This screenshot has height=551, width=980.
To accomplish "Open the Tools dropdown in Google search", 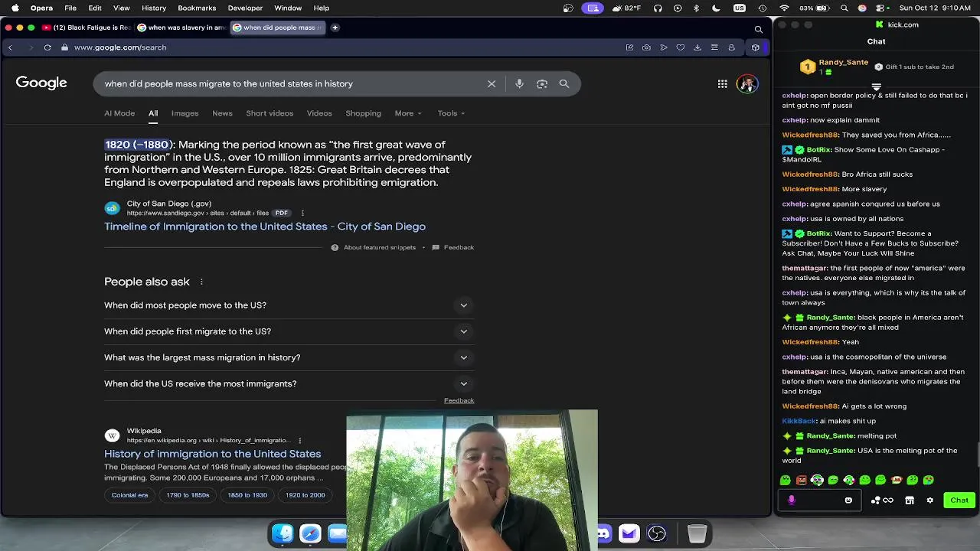I will [451, 113].
